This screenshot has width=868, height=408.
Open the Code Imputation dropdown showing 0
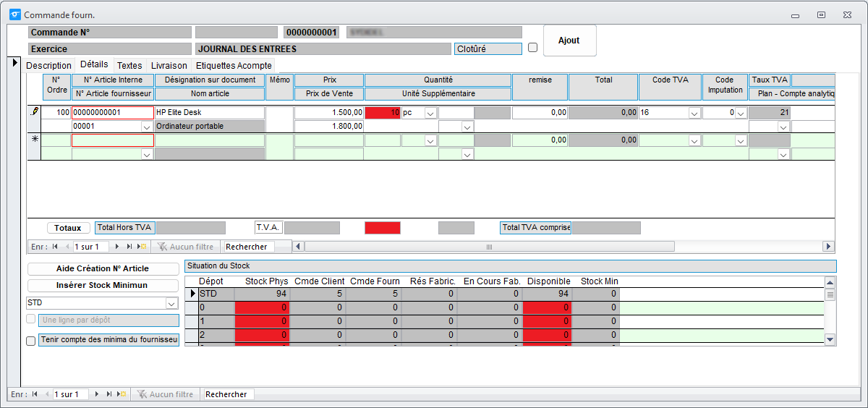tap(741, 113)
